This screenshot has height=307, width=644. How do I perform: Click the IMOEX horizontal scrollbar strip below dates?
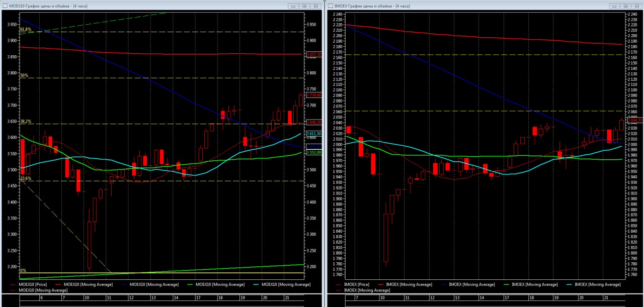pyautogui.click(x=485, y=303)
